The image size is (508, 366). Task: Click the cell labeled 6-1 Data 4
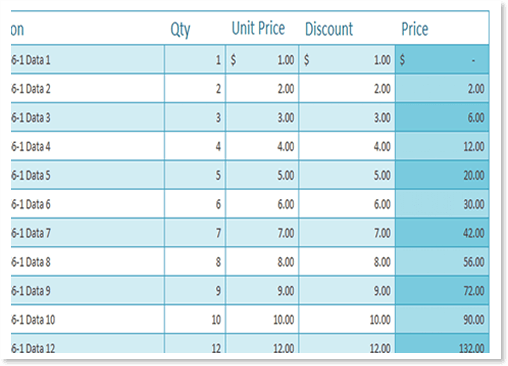point(87,146)
